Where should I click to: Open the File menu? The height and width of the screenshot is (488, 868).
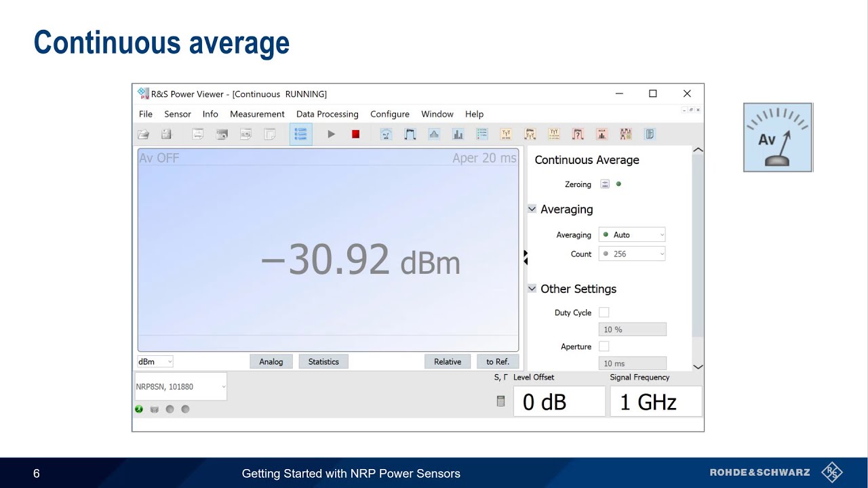pyautogui.click(x=146, y=114)
